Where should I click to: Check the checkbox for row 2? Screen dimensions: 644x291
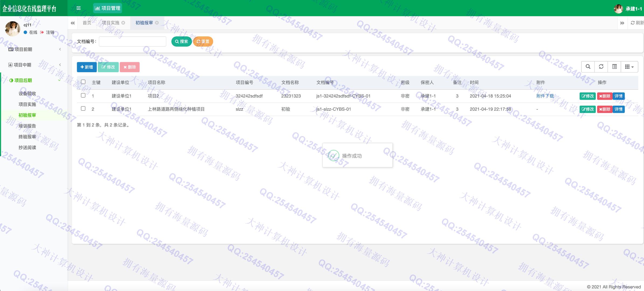pyautogui.click(x=83, y=109)
